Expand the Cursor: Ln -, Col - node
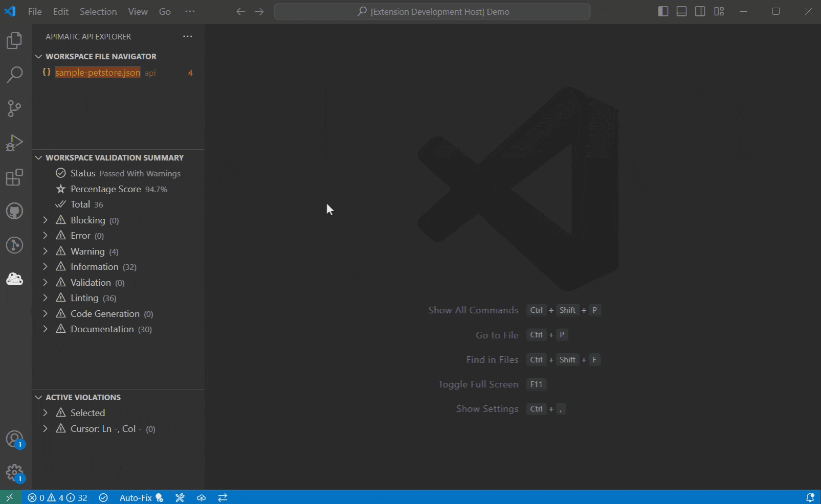This screenshot has height=504, width=821. (46, 428)
